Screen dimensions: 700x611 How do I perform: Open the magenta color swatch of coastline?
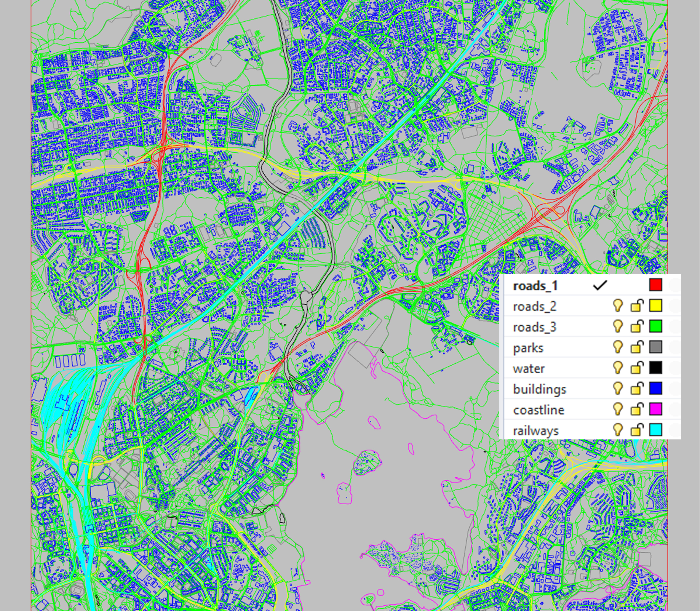pyautogui.click(x=656, y=409)
